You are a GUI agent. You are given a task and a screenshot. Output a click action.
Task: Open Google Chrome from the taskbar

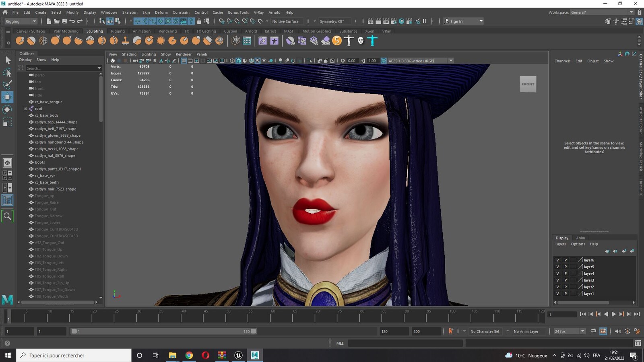click(189, 355)
